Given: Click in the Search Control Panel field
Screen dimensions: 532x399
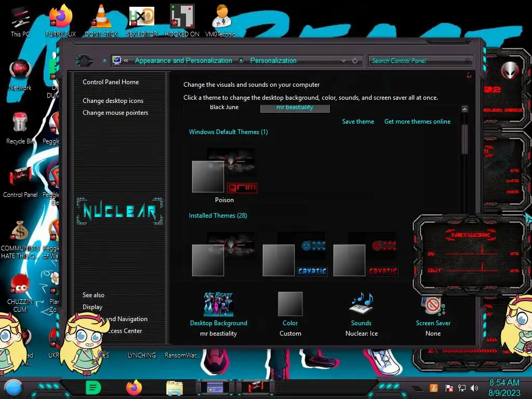Looking at the screenshot, I should click(420, 61).
